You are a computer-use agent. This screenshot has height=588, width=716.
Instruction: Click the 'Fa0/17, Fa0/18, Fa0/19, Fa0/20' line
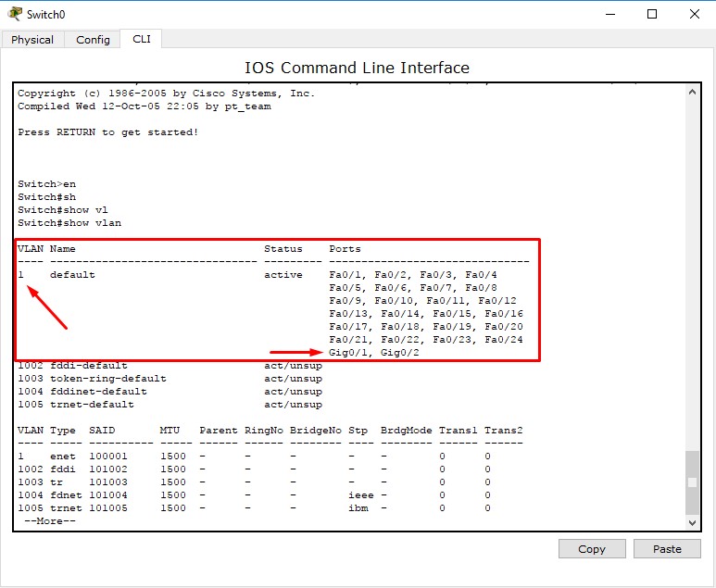[426, 327]
